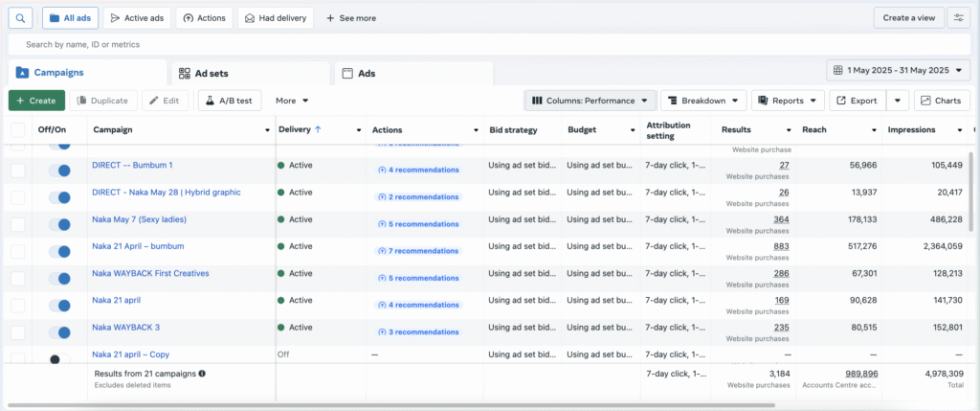Screen dimensions: 980x411
Task: Click the info icon beside Results from 21 campaigns
Action: point(202,374)
